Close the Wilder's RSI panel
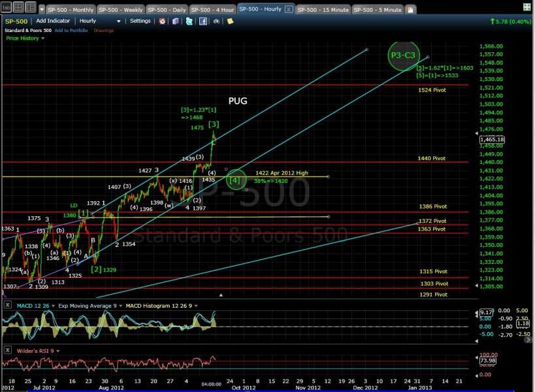 7,350
